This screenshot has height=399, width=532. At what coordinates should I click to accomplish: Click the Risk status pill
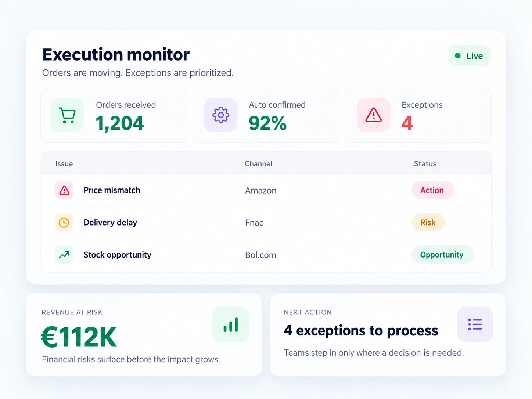pos(428,223)
